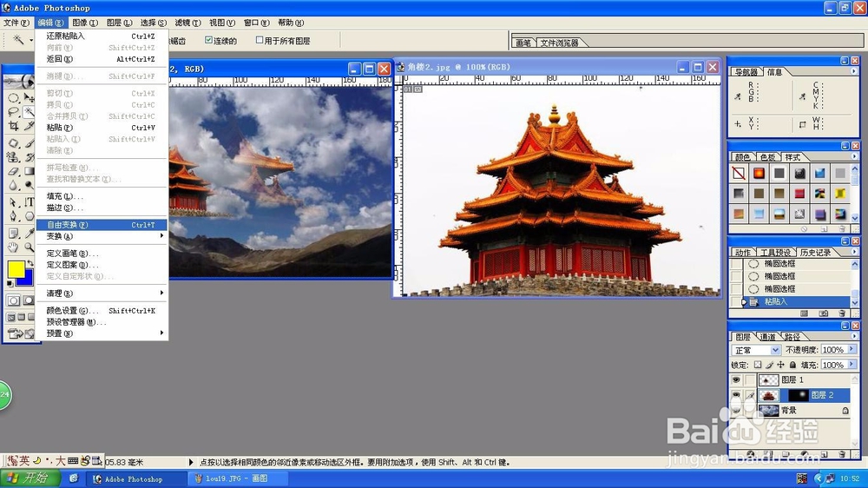Select the Clone Stamp tool
868x488 pixels.
pos(13,157)
